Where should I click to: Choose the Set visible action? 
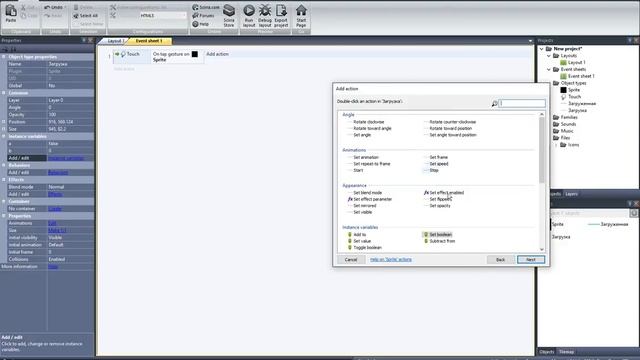click(362, 212)
